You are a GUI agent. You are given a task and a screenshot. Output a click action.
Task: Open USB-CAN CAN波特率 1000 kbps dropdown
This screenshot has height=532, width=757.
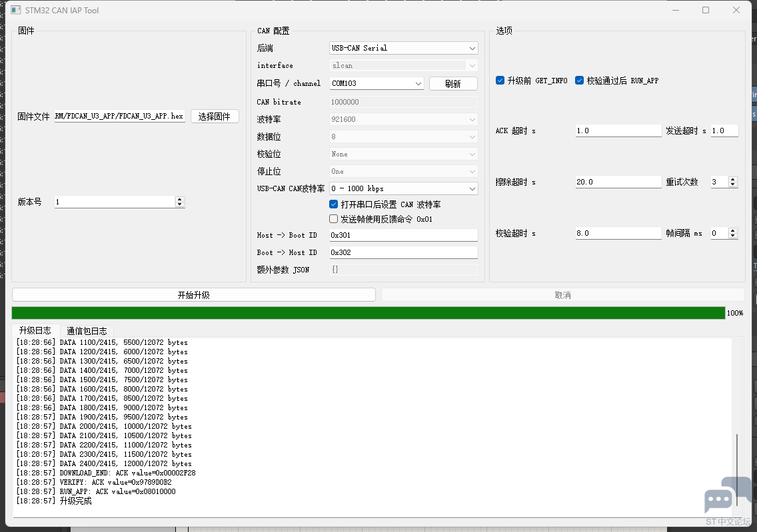click(x=404, y=188)
